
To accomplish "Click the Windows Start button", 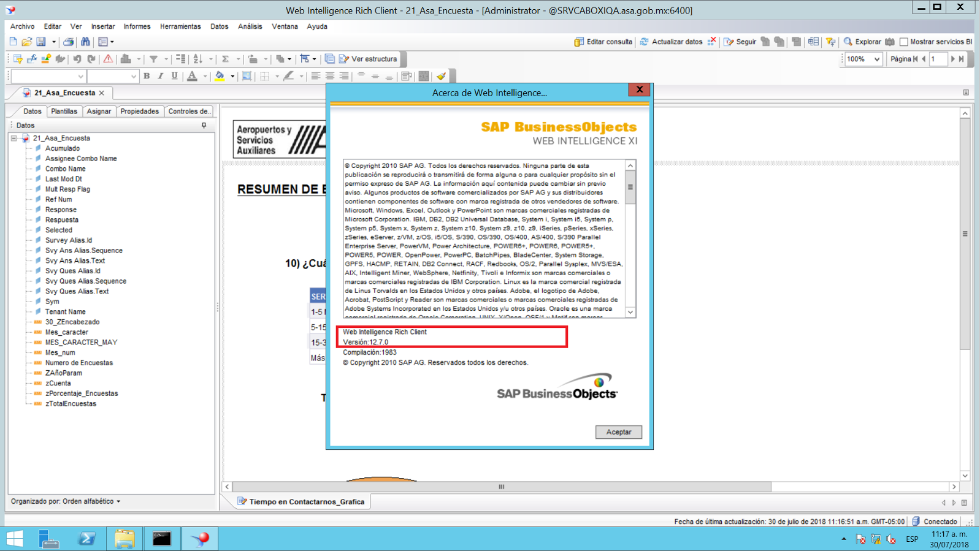I will tap(15, 539).
